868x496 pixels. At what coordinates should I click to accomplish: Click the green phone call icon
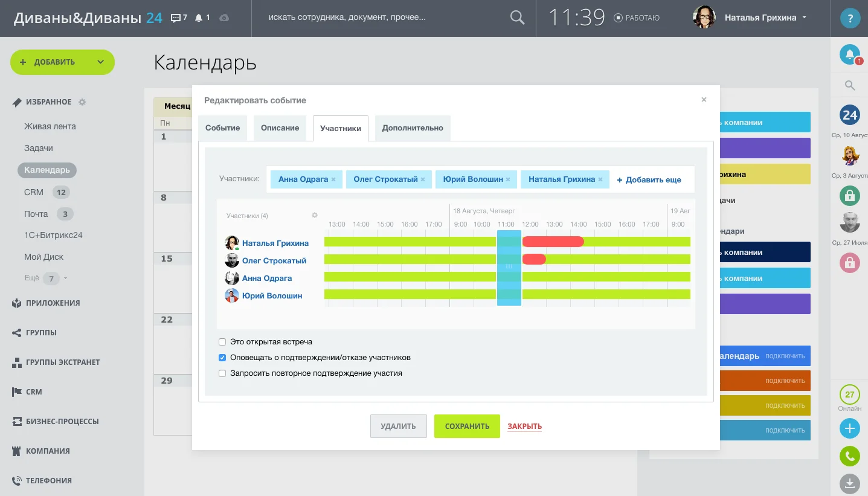point(849,456)
